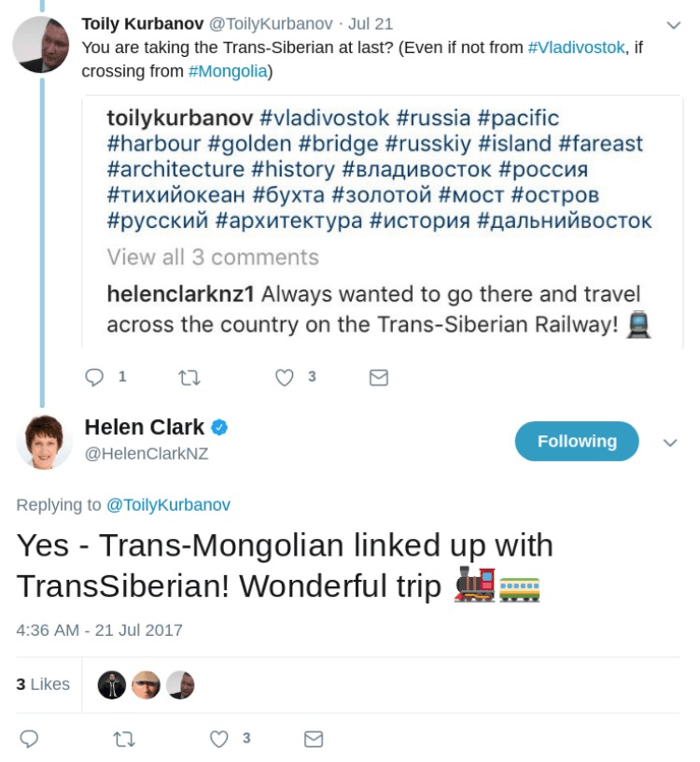700x762 pixels.
Task: Reply to Toily Kurbanov's tweet
Action: coord(94,377)
